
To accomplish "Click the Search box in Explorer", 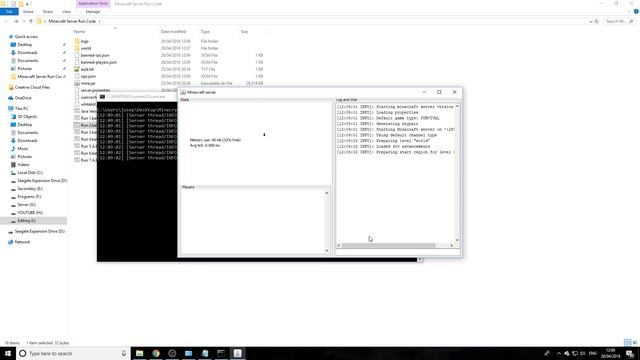I will [619, 21].
